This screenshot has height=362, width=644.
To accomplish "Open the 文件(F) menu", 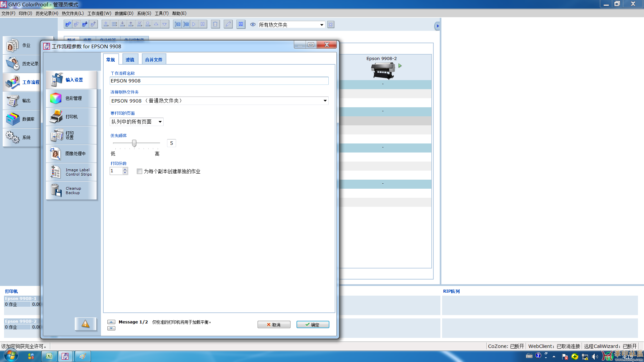I will click(x=8, y=13).
